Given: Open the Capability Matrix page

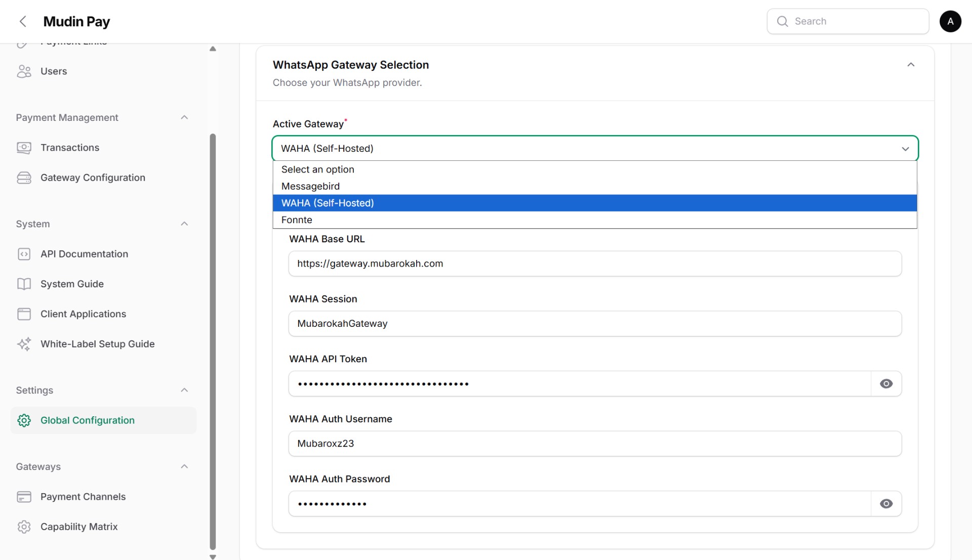Looking at the screenshot, I should click(104, 527).
